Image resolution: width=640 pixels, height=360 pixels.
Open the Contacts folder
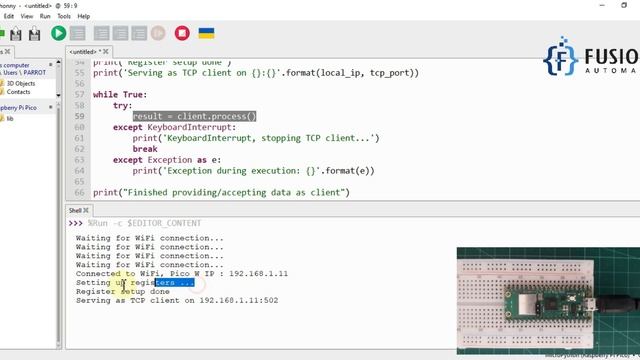click(x=18, y=92)
